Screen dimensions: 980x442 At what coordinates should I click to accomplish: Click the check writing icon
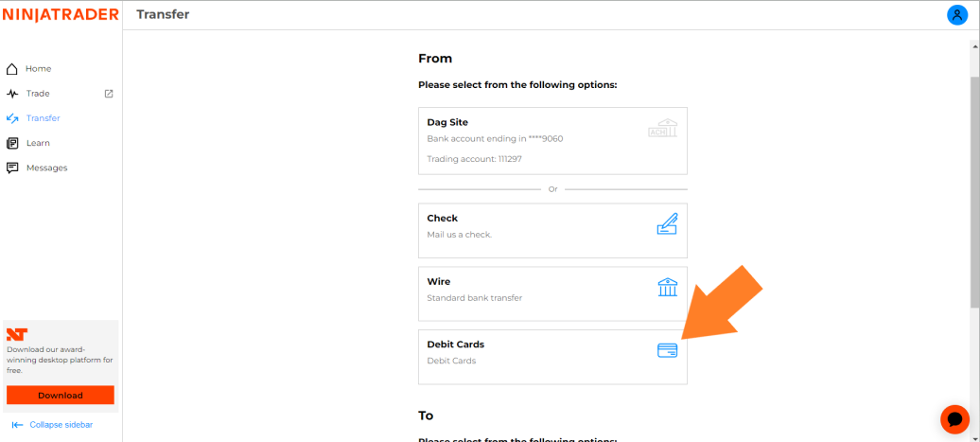[x=667, y=224]
